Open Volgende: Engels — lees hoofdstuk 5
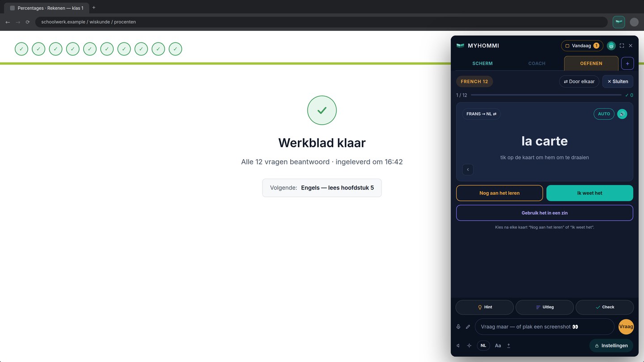The height and width of the screenshot is (362, 644). 322,188
